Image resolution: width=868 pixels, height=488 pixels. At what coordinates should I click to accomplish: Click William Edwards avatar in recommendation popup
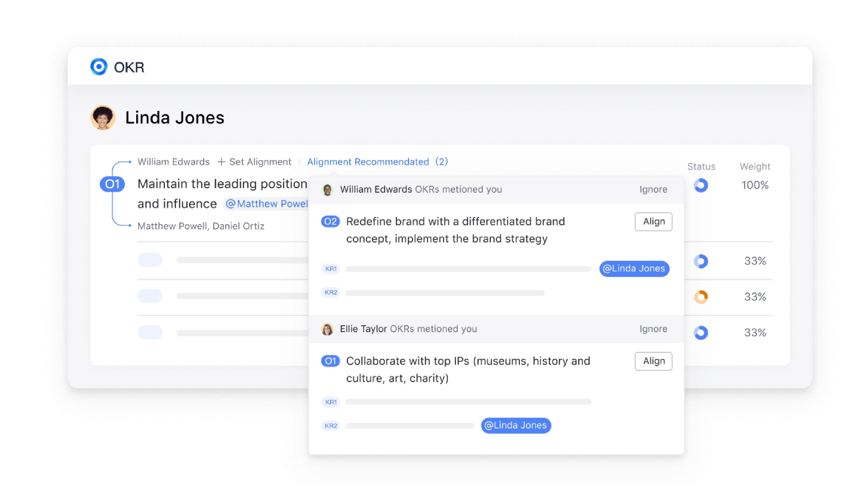pos(327,190)
